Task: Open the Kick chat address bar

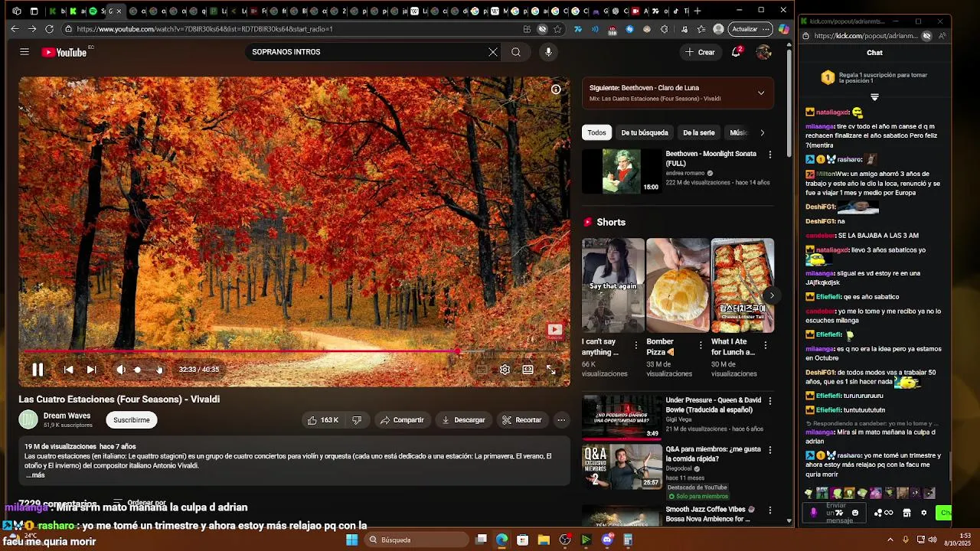Action: click(x=865, y=36)
